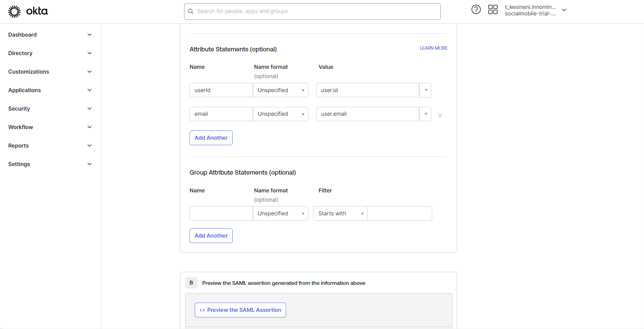The image size is (644, 329).
Task: Expand the account menu chevron
Action: [x=564, y=10]
